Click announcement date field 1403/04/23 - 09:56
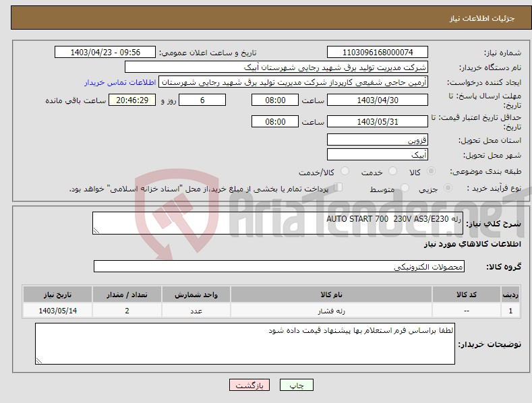The image size is (532, 403). pyautogui.click(x=105, y=53)
